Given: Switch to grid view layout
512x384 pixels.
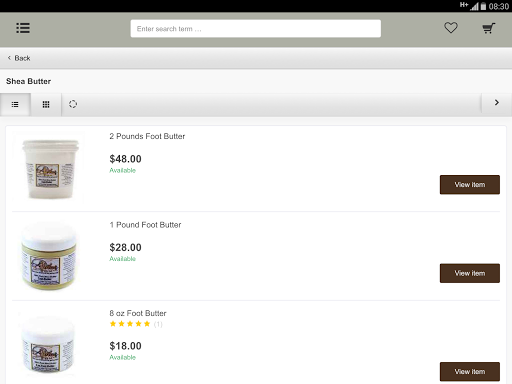Looking at the screenshot, I should pos(46,105).
